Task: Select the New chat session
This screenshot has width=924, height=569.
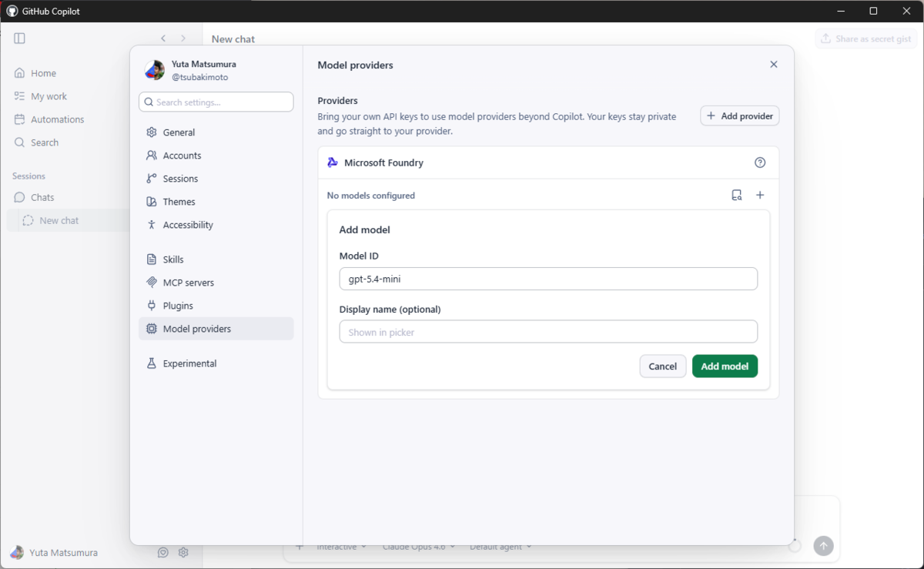Action: coord(68,220)
